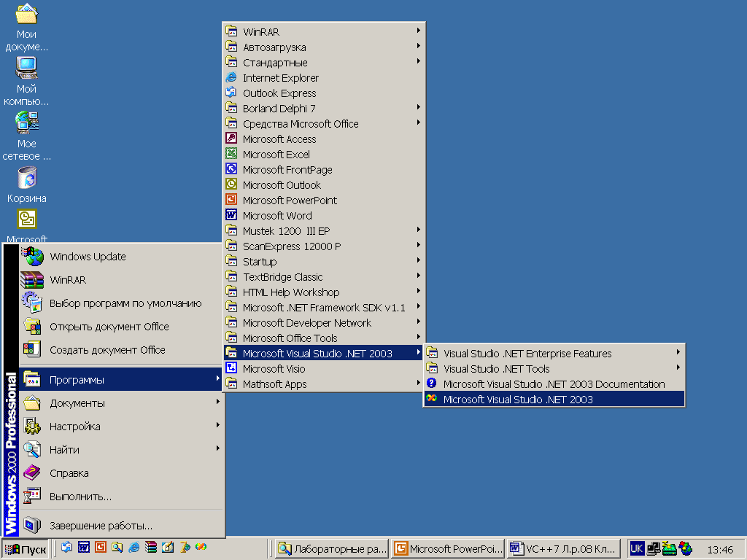Open the Программы submenu
This screenshot has height=560, width=747.
click(x=121, y=379)
